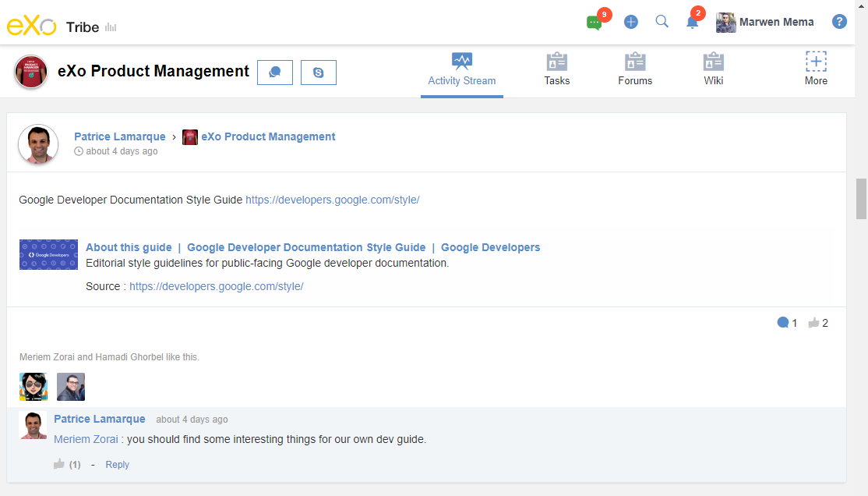Open the eXo Product Management space link
The image size is (868, 496).
point(268,137)
